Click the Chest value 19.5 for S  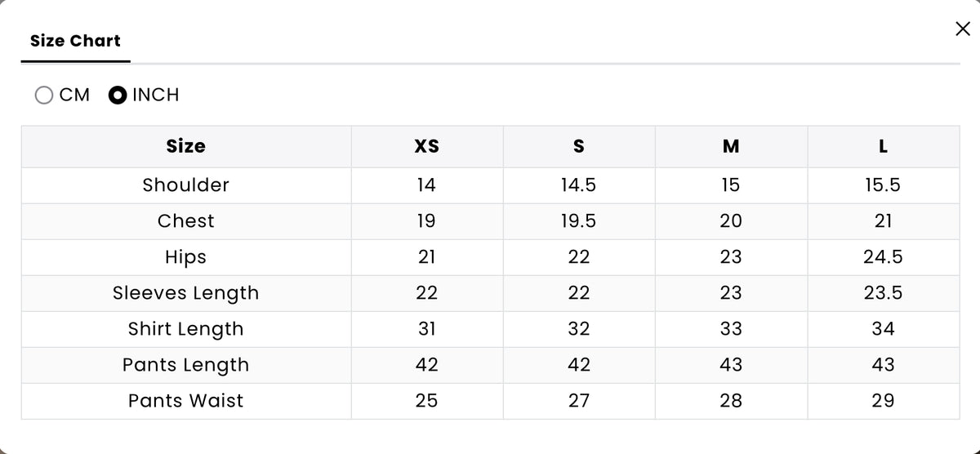(579, 221)
